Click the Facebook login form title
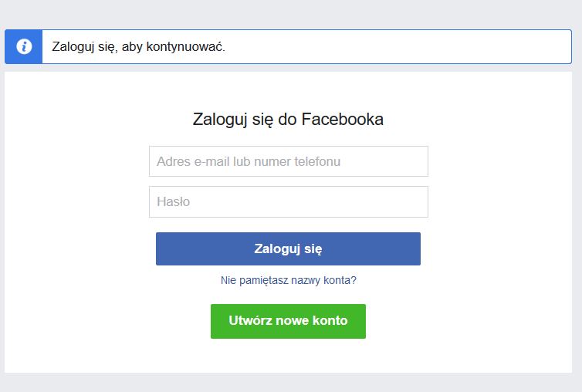 pos(288,120)
